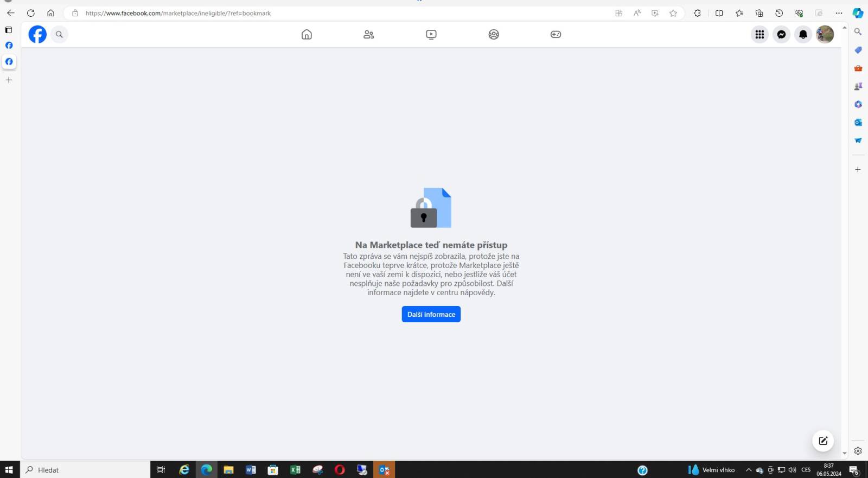Open Windows Start menu
868x478 pixels.
[9, 470]
